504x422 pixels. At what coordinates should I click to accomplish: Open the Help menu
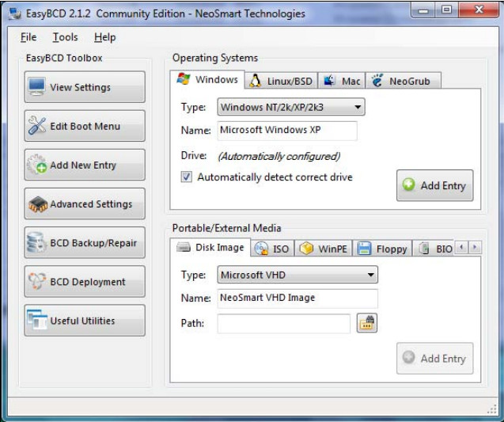(x=104, y=37)
